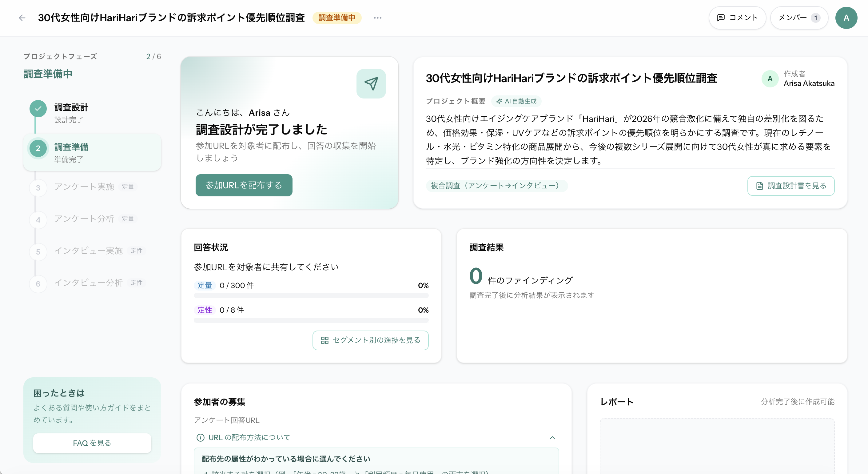Click the 定量 progress bar
This screenshot has height=474, width=868.
(311, 296)
